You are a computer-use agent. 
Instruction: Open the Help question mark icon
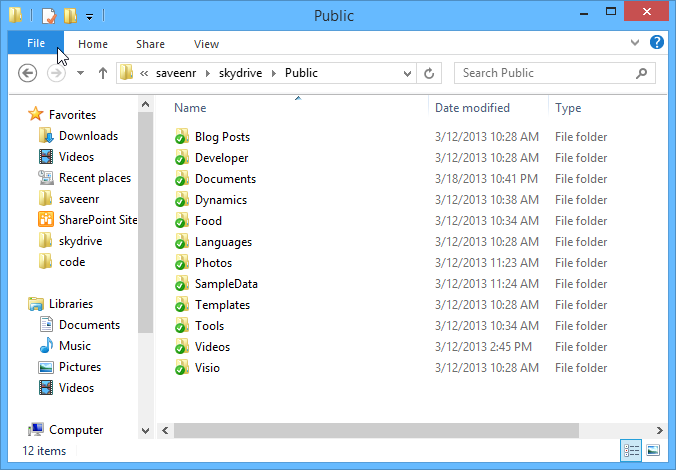pyautogui.click(x=657, y=43)
